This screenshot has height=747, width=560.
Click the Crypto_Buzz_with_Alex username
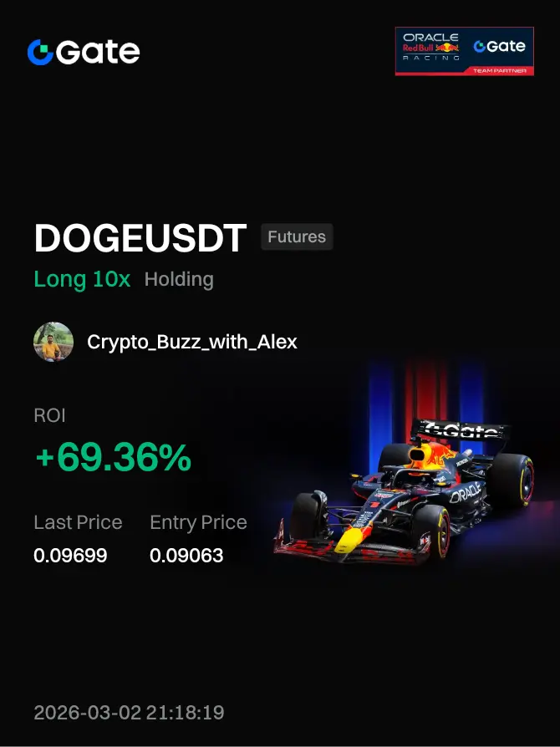pyautogui.click(x=192, y=342)
